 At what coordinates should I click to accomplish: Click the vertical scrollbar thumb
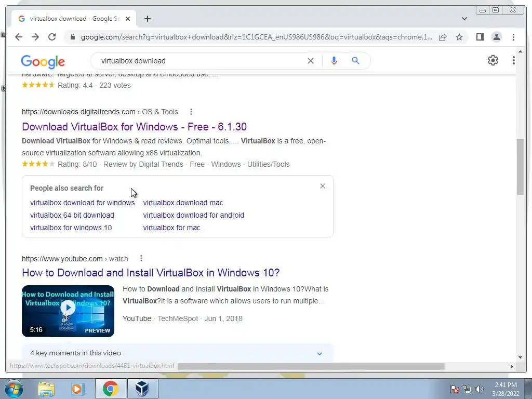coord(520,166)
